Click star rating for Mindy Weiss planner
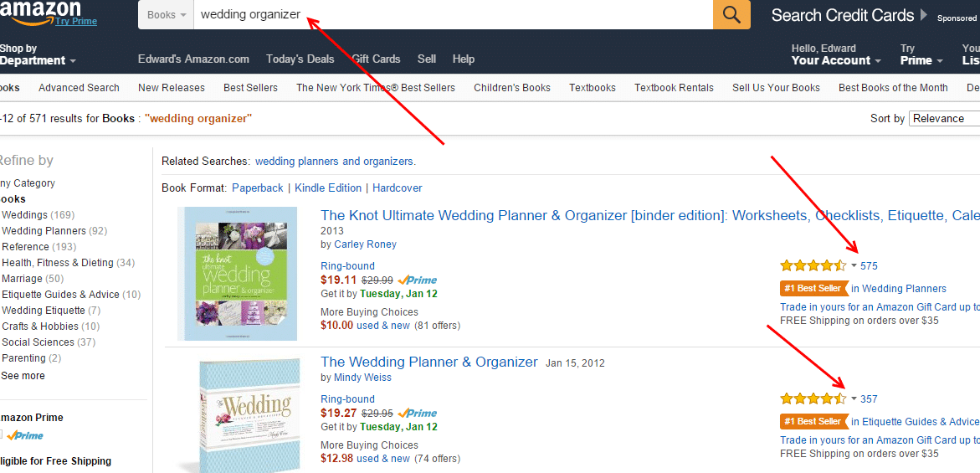The image size is (980, 473). 813,398
